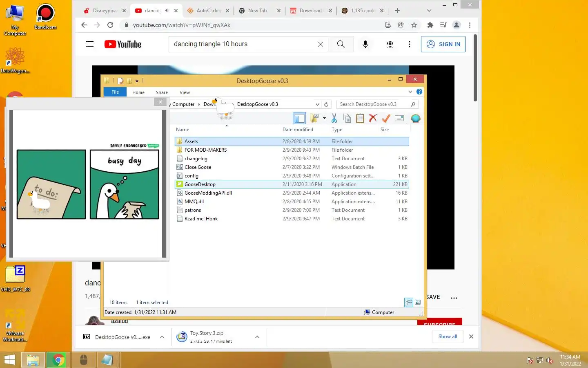Expand the explorer ribbon with the chevron
Screen dimensions: 588x368
410,92
